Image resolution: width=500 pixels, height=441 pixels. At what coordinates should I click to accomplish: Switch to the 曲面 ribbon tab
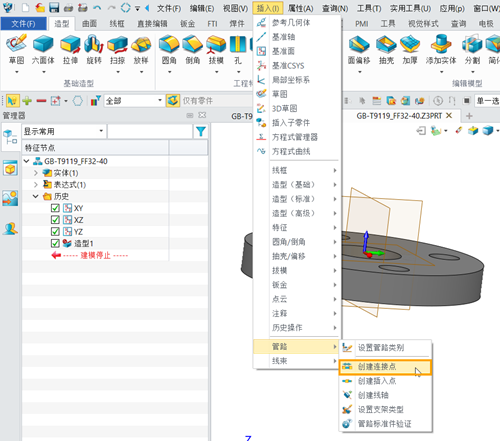pyautogui.click(x=89, y=24)
